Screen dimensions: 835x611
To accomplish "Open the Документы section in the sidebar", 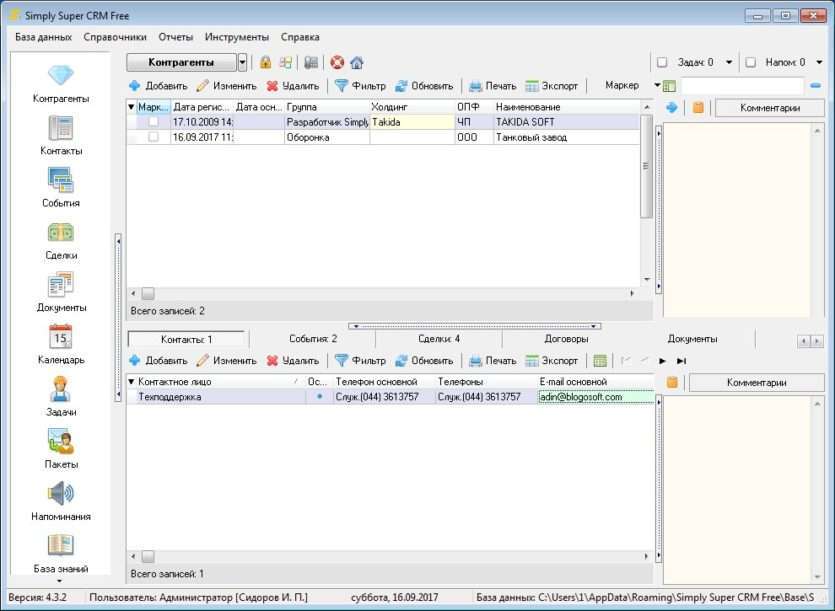I will point(61,292).
